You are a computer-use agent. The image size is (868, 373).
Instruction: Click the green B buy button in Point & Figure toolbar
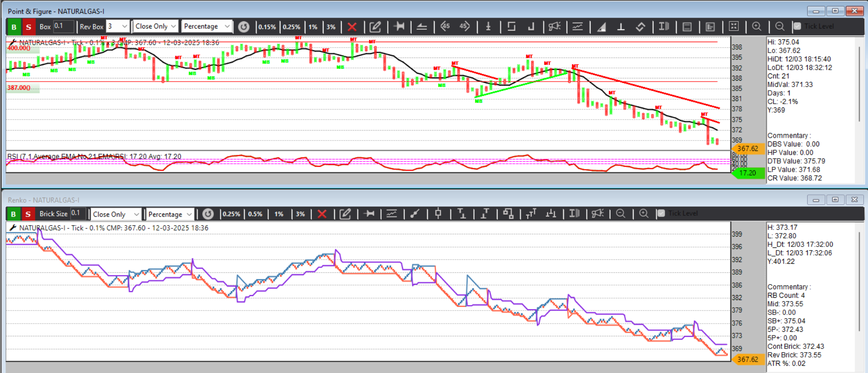pos(14,27)
